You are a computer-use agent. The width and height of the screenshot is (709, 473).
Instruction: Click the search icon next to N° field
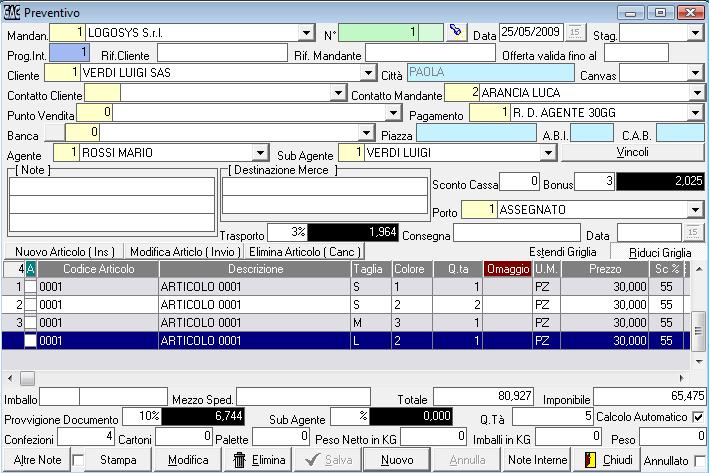click(456, 32)
